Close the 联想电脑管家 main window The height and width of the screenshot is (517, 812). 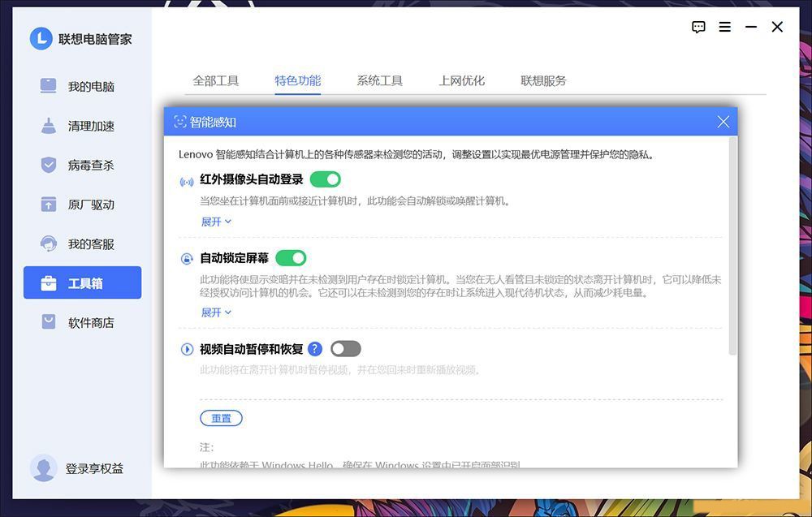tap(777, 27)
